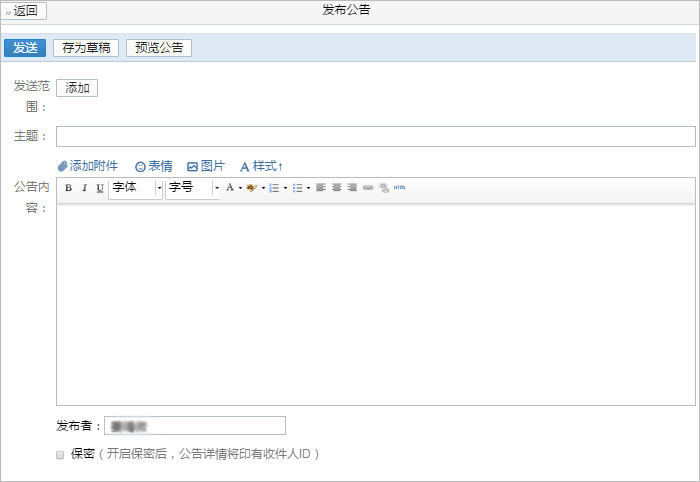Save announcement with 存为草稿 button
Viewport: 700px width, 482px height.
pos(86,48)
